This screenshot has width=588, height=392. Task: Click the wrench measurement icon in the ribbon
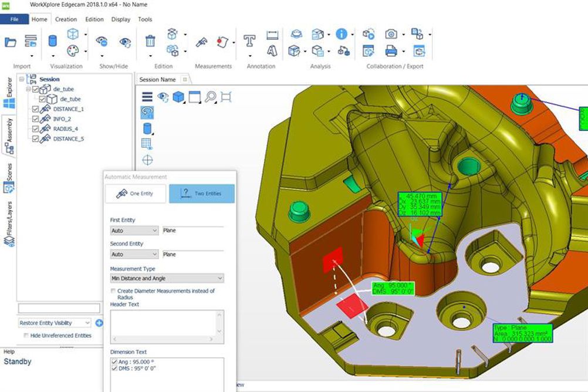click(201, 41)
